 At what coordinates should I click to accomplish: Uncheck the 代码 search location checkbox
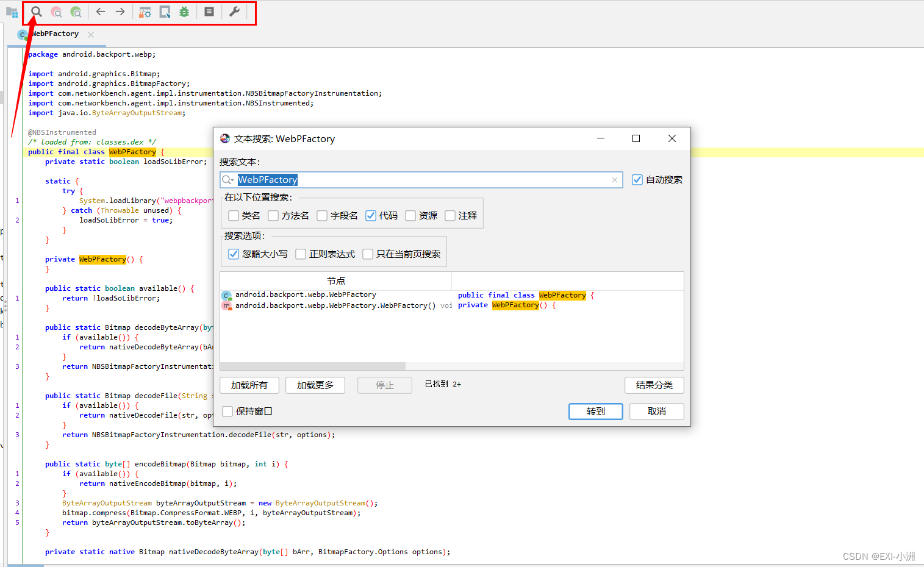pyautogui.click(x=371, y=216)
